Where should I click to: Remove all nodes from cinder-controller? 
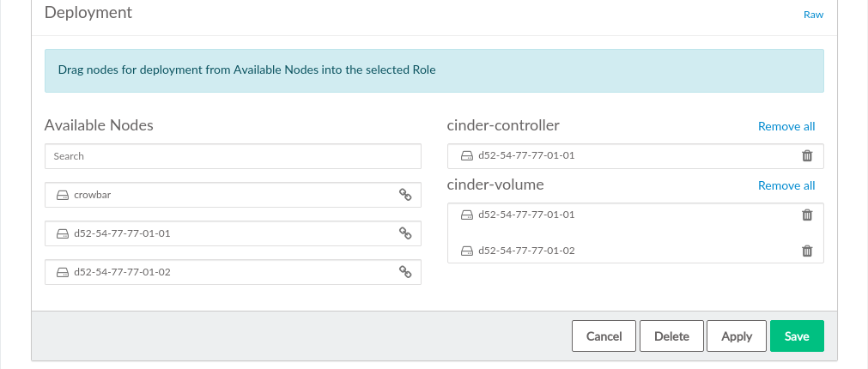(786, 126)
